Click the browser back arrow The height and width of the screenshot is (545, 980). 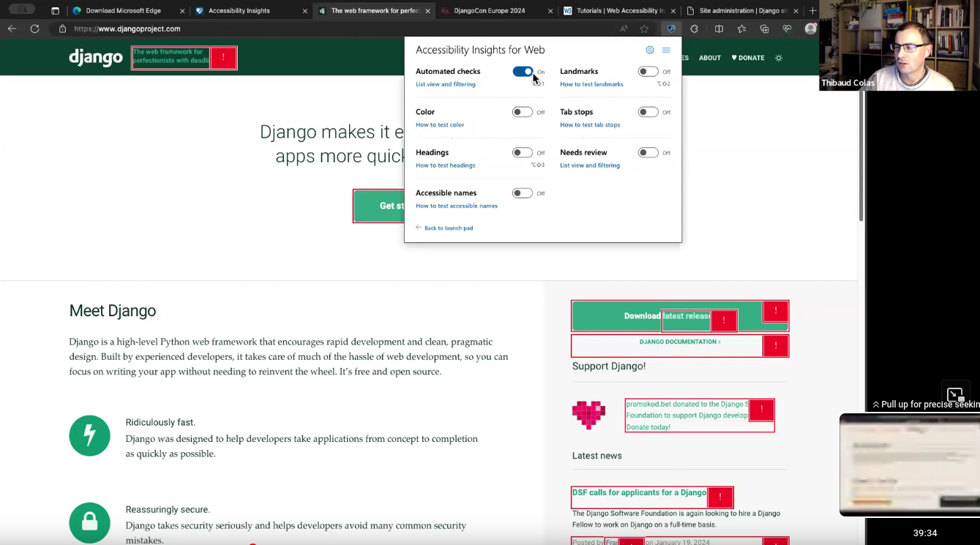tap(12, 29)
